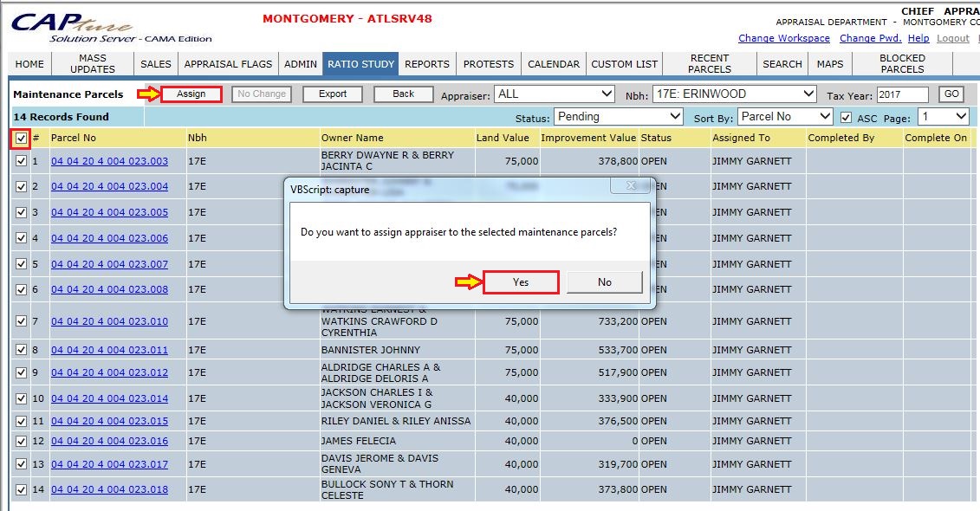Expand the Sort By Parcel No dropdown
The image size is (980, 511).
[x=786, y=117]
